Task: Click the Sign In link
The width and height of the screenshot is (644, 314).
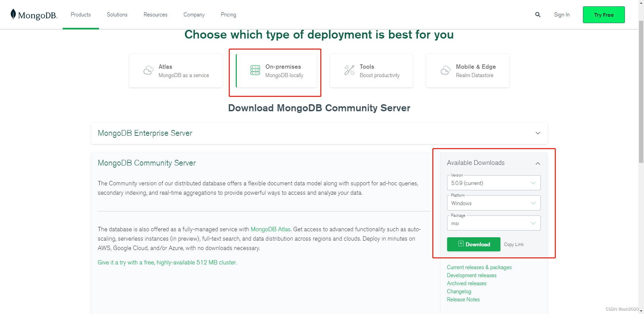Action: (562, 15)
